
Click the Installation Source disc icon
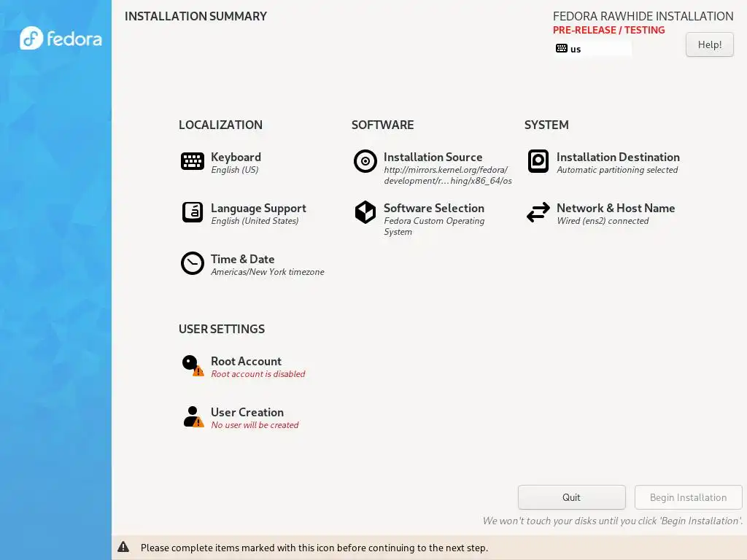coord(365,161)
